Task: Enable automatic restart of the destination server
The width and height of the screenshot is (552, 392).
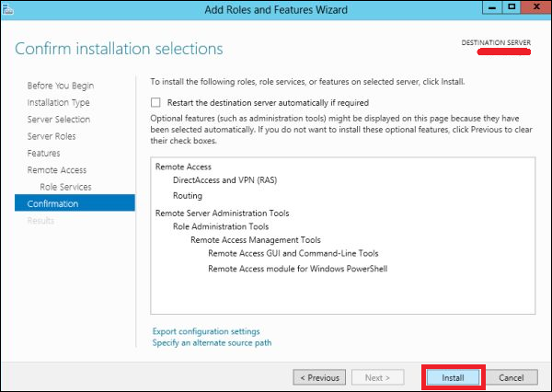Action: (x=155, y=102)
